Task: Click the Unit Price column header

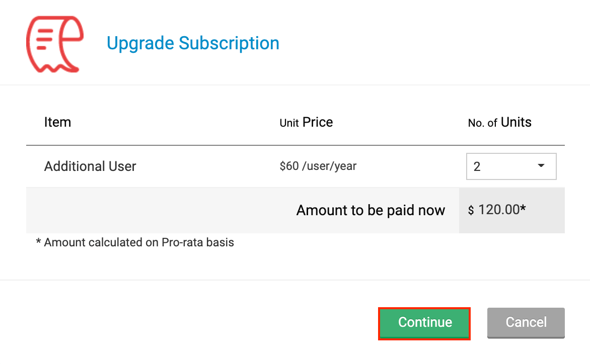Action: [306, 122]
